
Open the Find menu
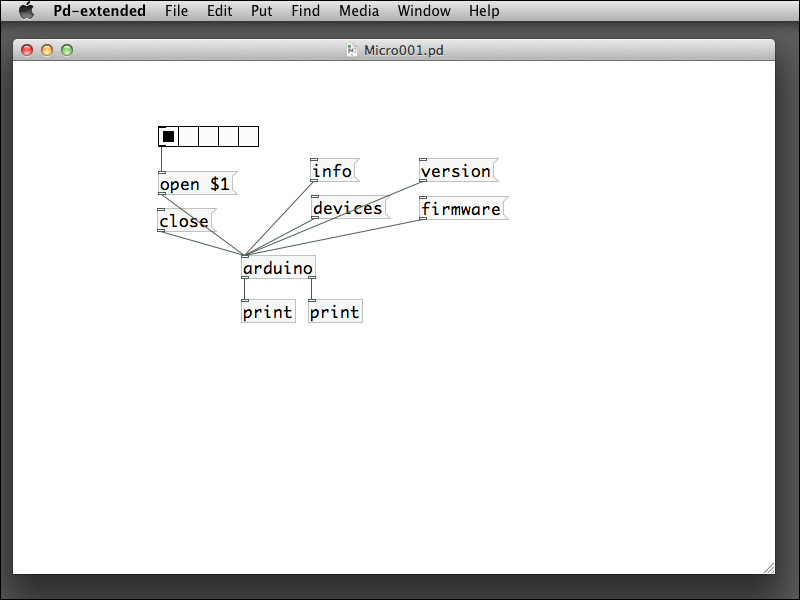(305, 11)
